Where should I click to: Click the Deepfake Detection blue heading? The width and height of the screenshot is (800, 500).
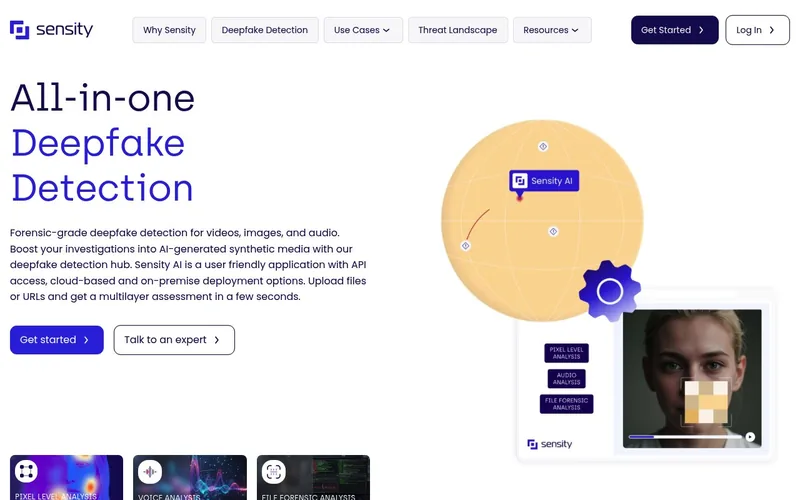coord(102,165)
